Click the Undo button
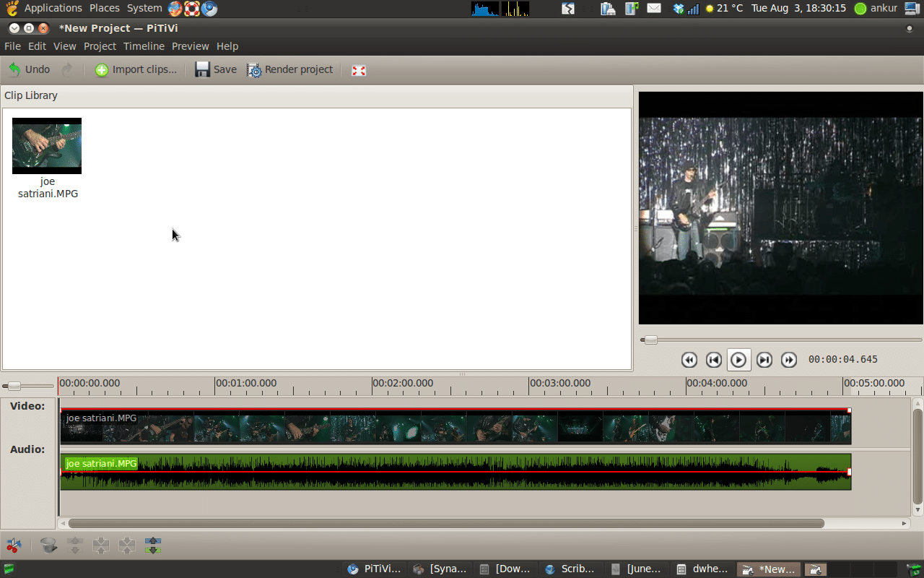924x578 pixels. [30, 70]
